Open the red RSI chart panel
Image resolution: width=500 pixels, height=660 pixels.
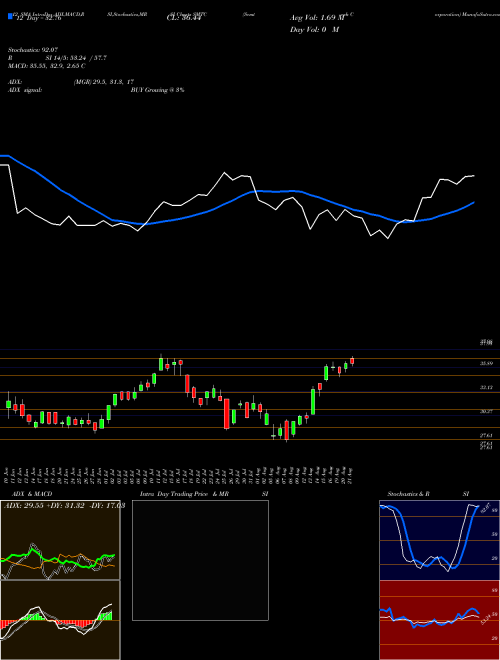tap(439, 620)
